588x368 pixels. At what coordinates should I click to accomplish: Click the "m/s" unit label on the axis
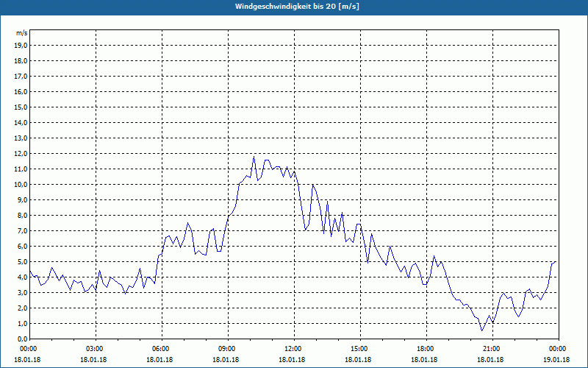click(22, 33)
